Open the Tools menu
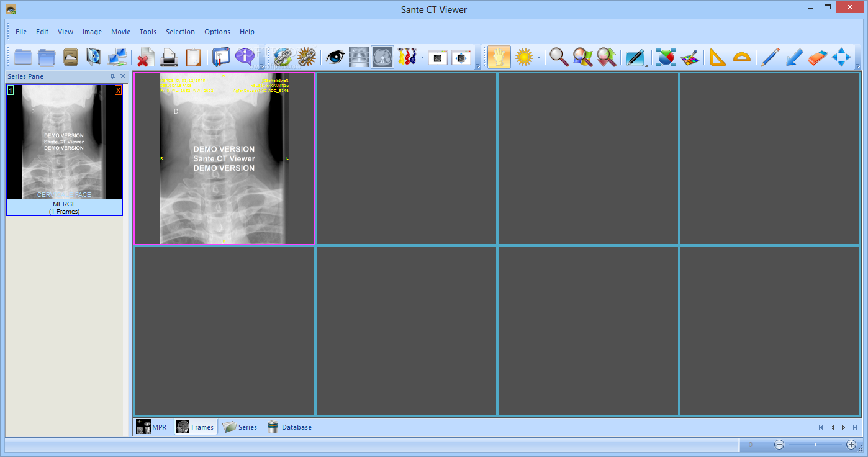This screenshot has width=868, height=457. pos(148,32)
